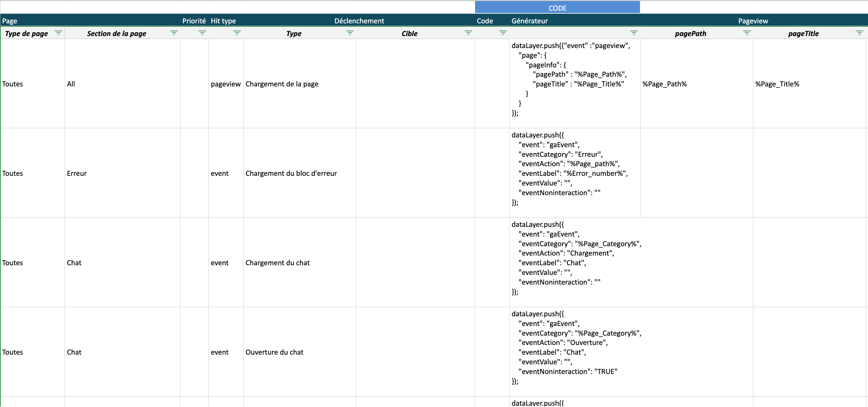Select Toutes in the Erreur row
This screenshot has height=407, width=868.
coord(32,173)
